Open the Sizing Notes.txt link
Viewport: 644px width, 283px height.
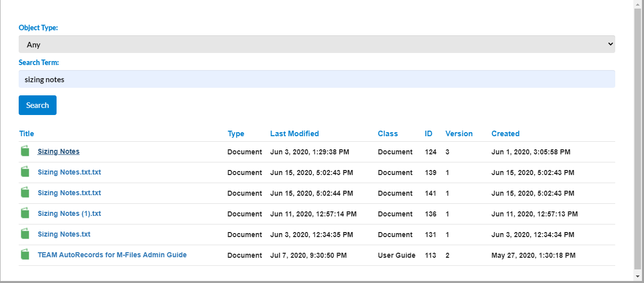(x=64, y=234)
